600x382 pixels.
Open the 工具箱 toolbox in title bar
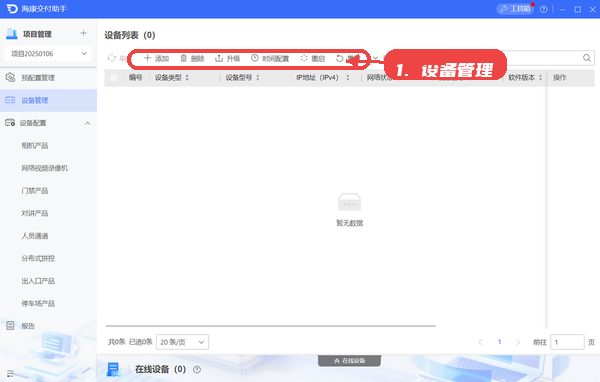tap(515, 9)
